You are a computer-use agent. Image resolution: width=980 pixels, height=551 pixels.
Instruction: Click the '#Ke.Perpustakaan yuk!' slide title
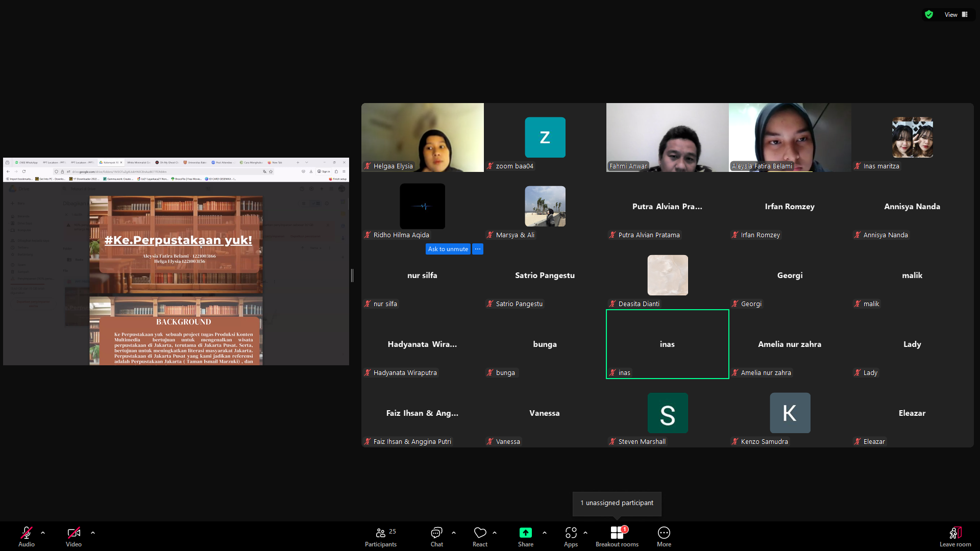point(178,240)
